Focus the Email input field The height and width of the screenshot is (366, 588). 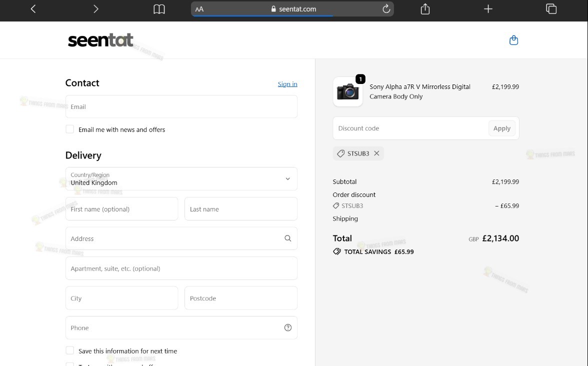(x=181, y=106)
